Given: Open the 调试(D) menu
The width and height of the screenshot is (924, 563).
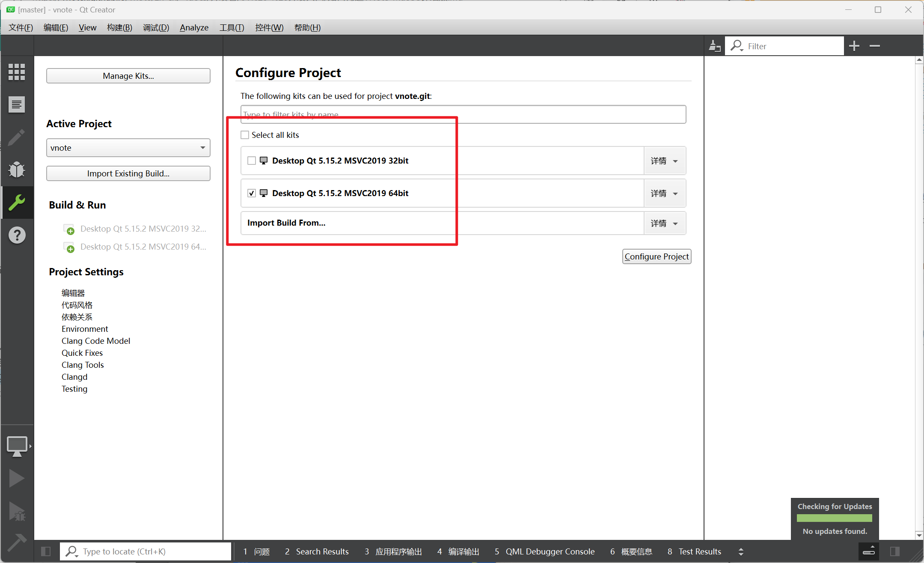Looking at the screenshot, I should (156, 27).
